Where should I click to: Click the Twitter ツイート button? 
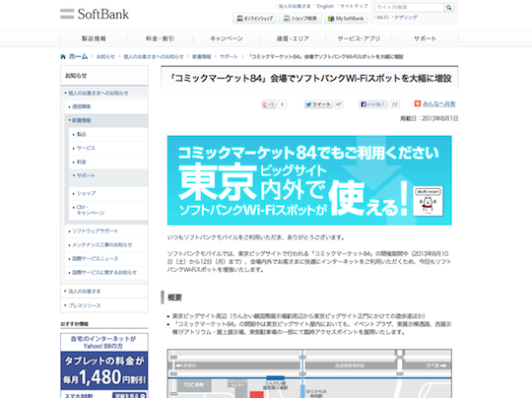click(318, 104)
